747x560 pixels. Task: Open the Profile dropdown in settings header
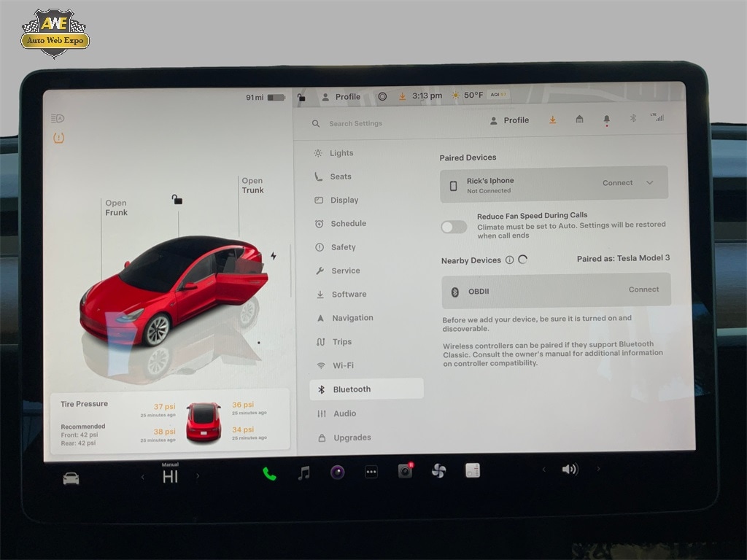509,120
